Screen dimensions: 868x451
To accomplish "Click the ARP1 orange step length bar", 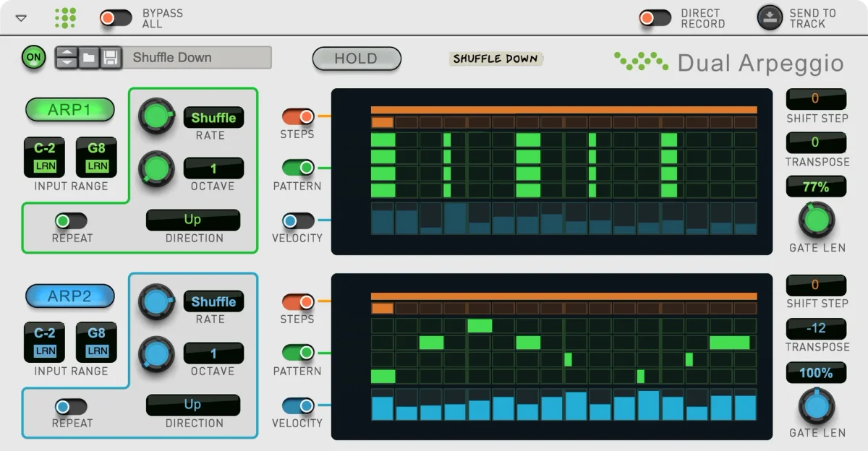I will [x=564, y=111].
